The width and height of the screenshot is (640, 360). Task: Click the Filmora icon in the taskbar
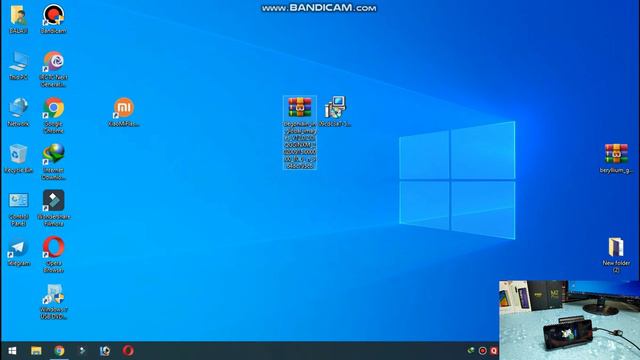82,351
